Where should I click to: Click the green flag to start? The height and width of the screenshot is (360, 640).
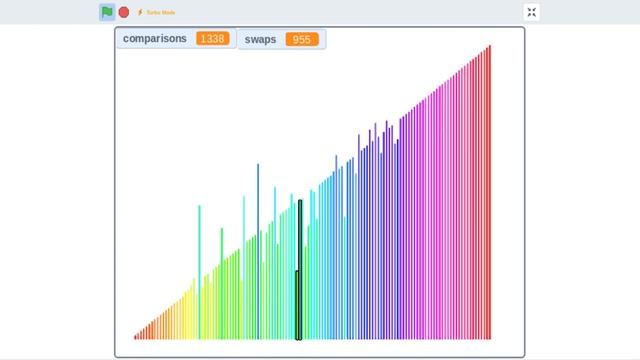pos(107,12)
